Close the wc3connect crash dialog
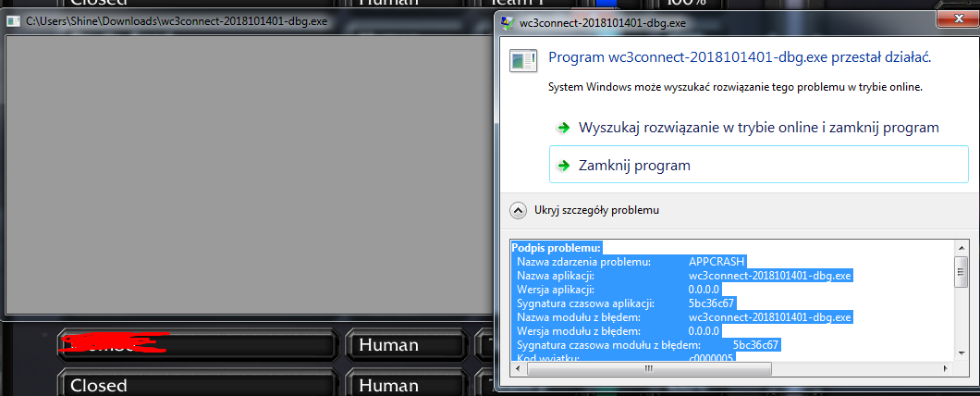 coord(956,21)
